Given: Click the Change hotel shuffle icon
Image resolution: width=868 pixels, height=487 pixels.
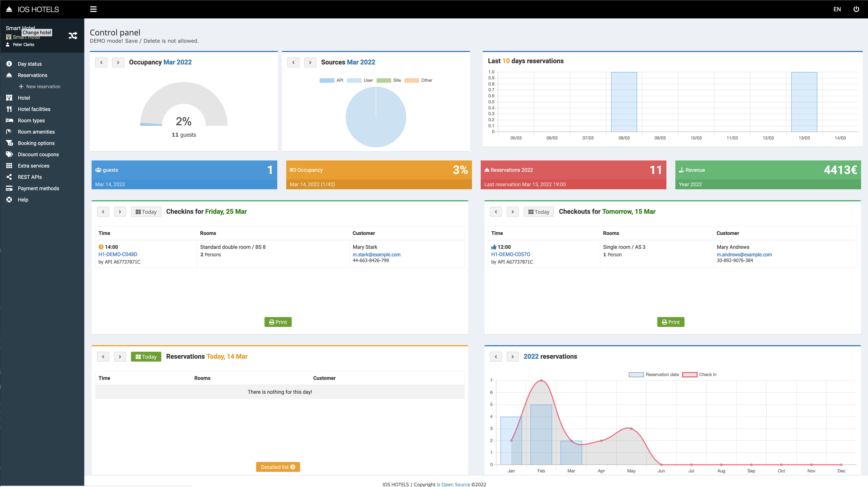Looking at the screenshot, I should (x=73, y=35).
